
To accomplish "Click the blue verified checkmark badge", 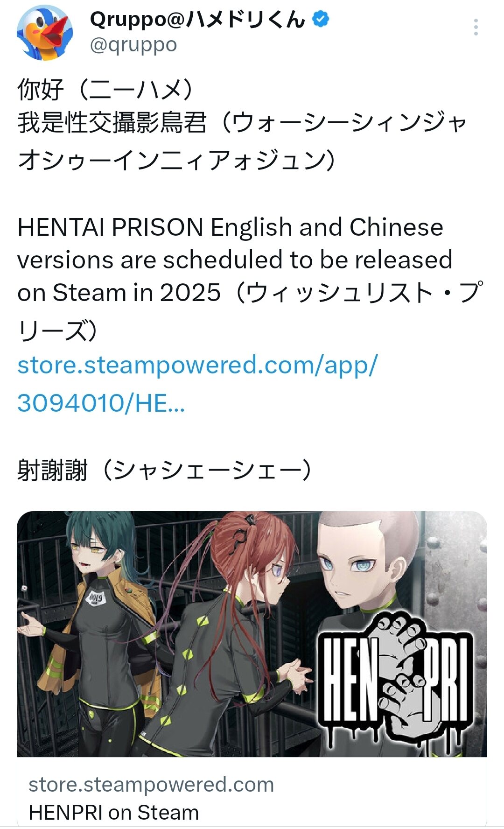I will [321, 19].
